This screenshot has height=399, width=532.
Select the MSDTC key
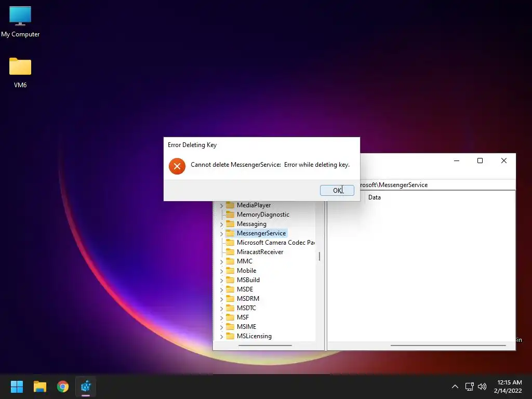(246, 308)
